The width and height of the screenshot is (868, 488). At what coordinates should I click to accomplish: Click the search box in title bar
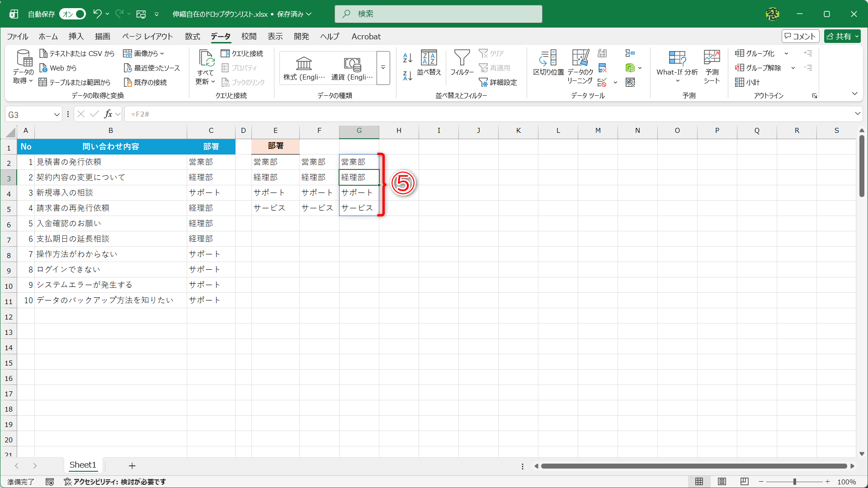point(439,14)
